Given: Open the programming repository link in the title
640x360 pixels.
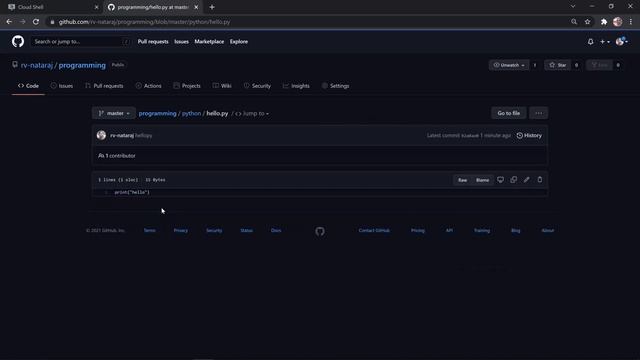Looking at the screenshot, I should coord(82,65).
